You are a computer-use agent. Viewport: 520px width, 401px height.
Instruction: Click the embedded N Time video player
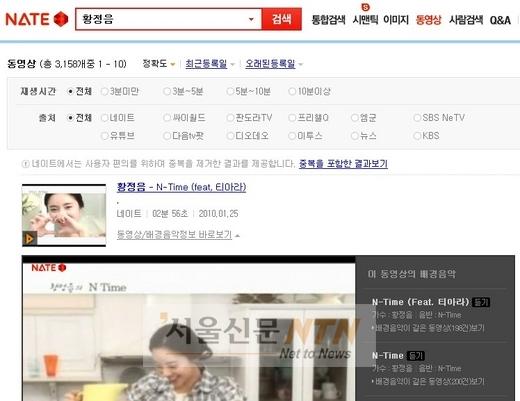(189, 329)
